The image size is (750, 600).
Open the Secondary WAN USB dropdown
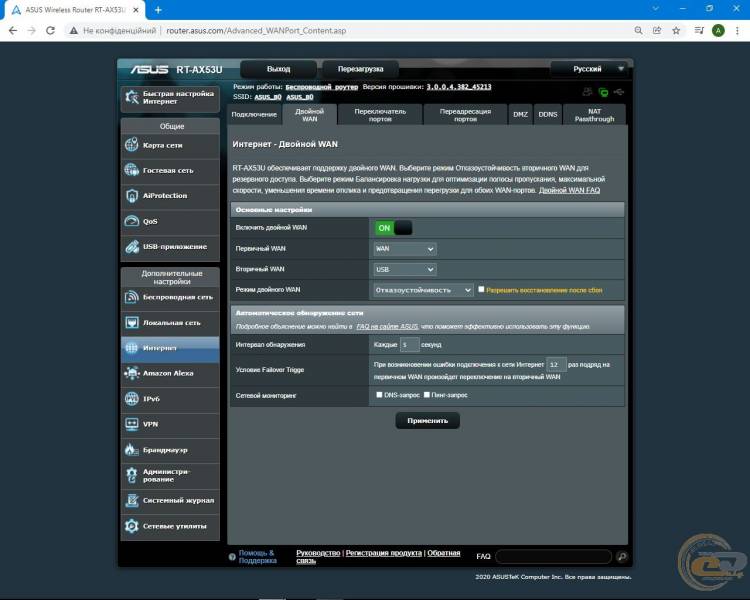(x=405, y=269)
